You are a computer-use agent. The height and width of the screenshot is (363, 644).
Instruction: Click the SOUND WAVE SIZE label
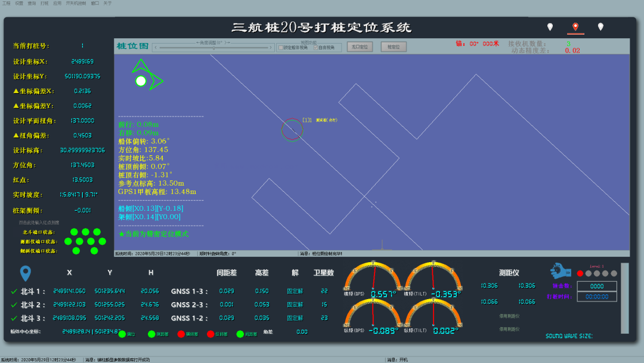[x=569, y=336]
